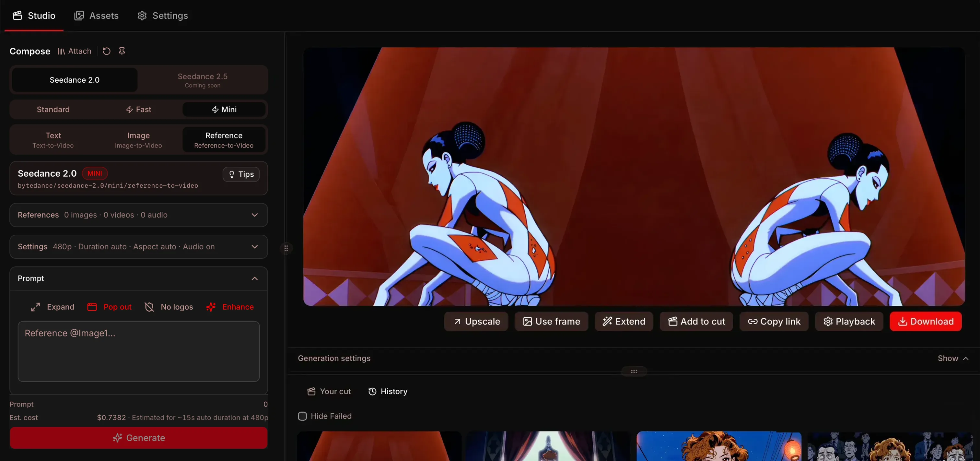Image resolution: width=980 pixels, height=461 pixels.
Task: Switch to Your cut tab
Action: coord(329,392)
